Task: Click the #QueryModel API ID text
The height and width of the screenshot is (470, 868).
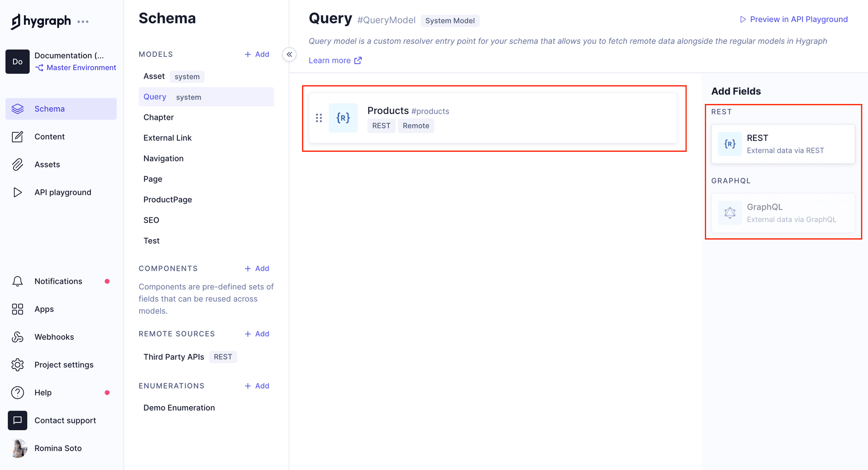Action: [386, 20]
